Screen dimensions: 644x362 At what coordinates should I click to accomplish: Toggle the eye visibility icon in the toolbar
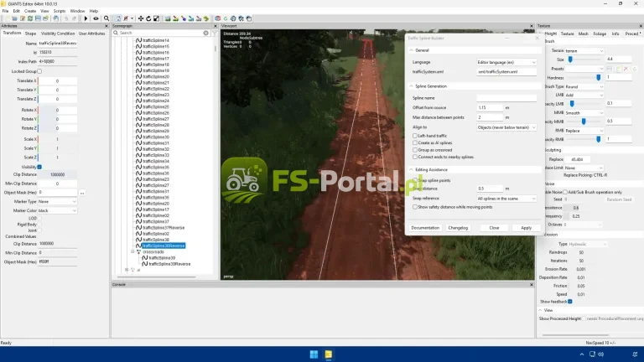96,18
